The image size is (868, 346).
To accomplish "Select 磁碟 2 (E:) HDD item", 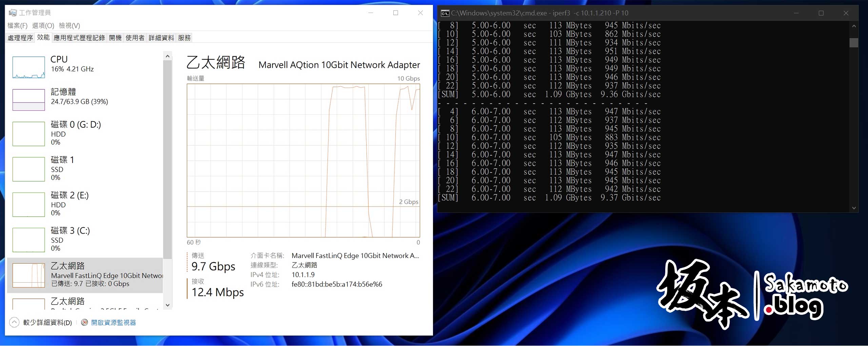I will 85,204.
